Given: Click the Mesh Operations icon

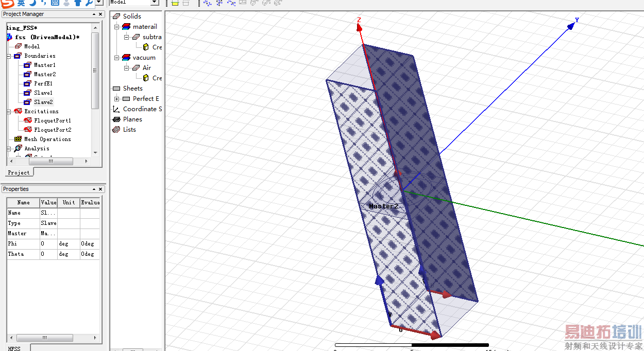Looking at the screenshot, I should click(x=18, y=139).
